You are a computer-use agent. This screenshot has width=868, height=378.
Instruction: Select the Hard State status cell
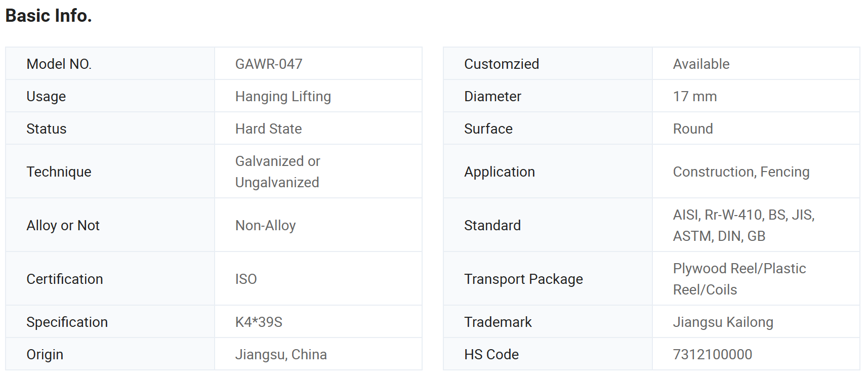tap(318, 129)
